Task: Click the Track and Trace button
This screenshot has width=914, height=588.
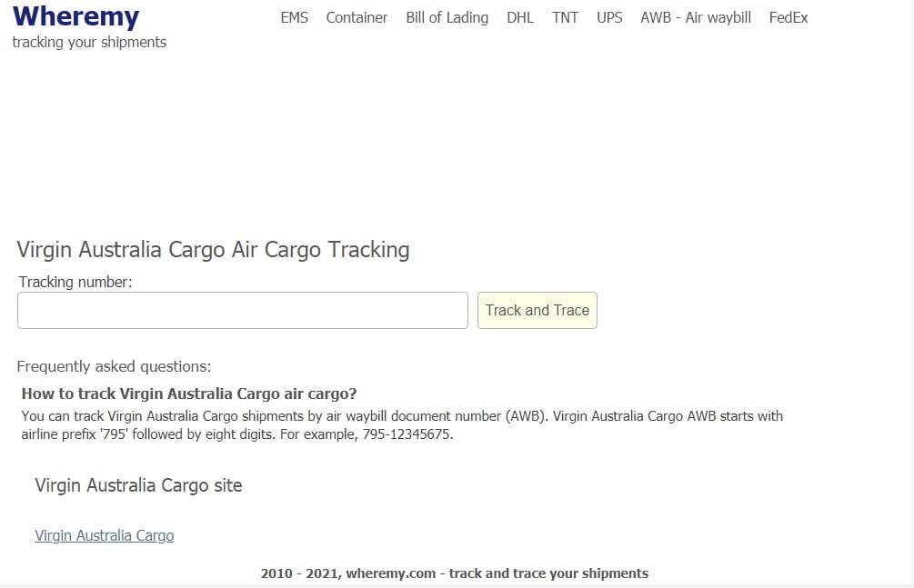Action: [x=537, y=310]
